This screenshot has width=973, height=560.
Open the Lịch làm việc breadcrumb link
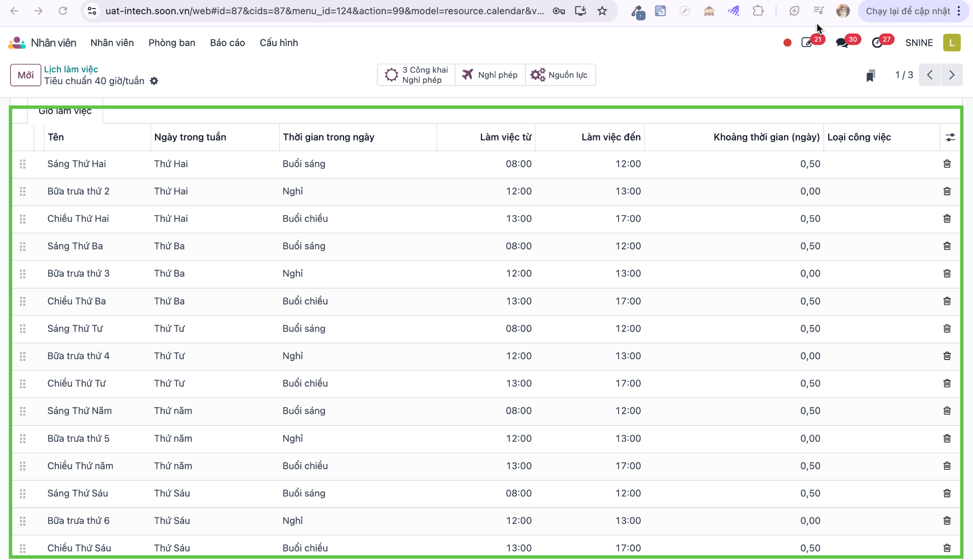tap(71, 69)
